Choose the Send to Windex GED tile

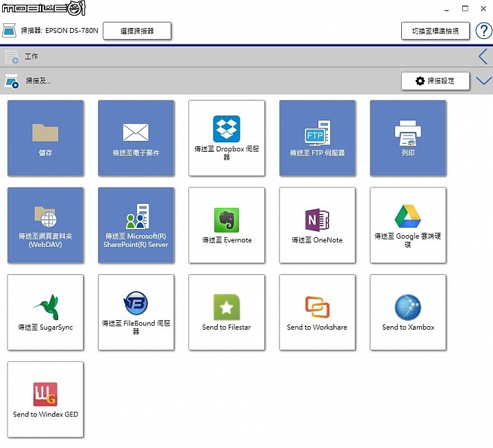tap(46, 399)
